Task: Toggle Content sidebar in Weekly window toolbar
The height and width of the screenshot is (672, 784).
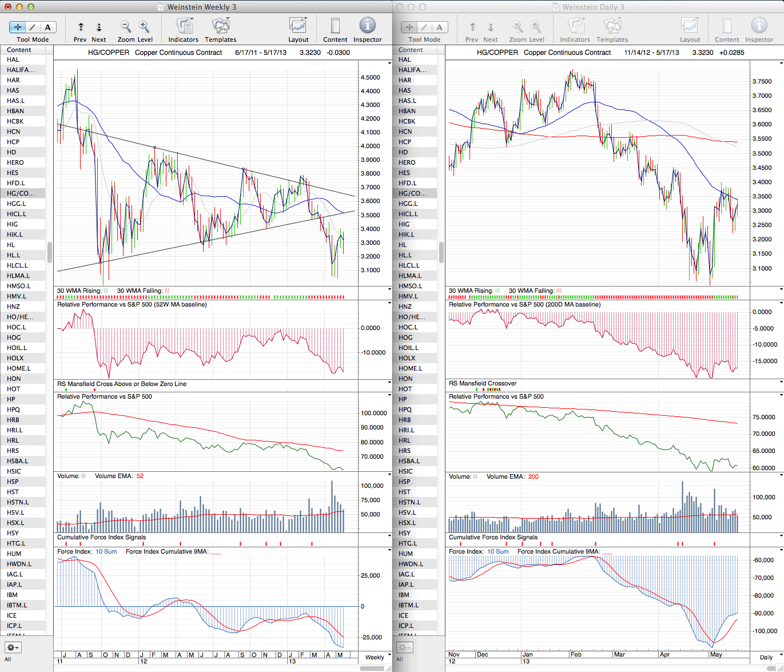Action: [335, 26]
